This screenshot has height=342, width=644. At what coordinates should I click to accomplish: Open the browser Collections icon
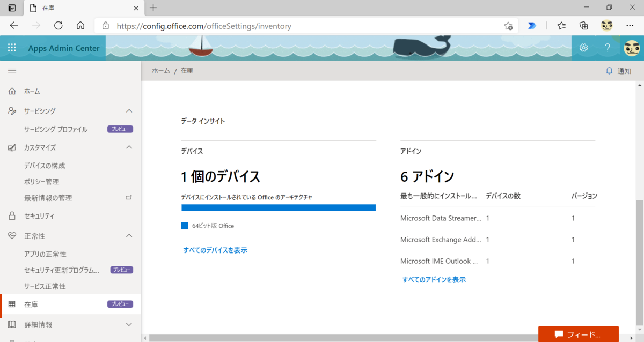point(584,25)
